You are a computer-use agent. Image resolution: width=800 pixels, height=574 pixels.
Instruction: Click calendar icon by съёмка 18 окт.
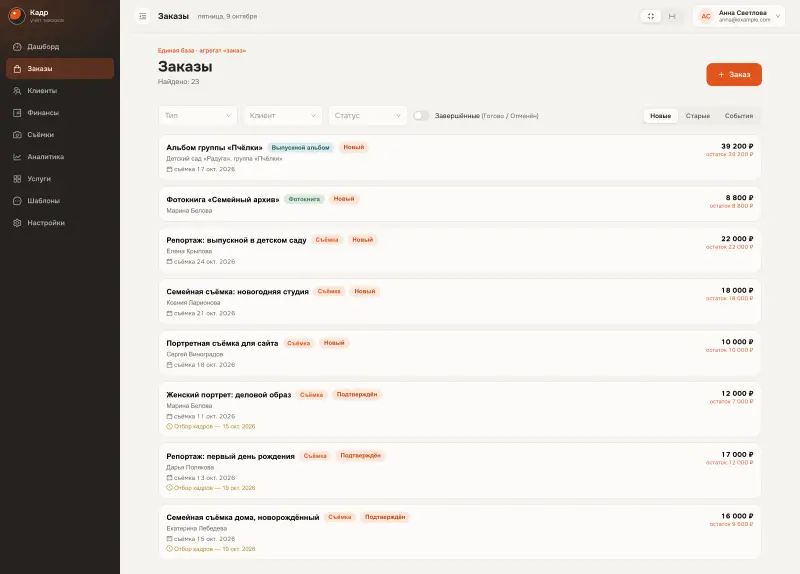pyautogui.click(x=169, y=364)
